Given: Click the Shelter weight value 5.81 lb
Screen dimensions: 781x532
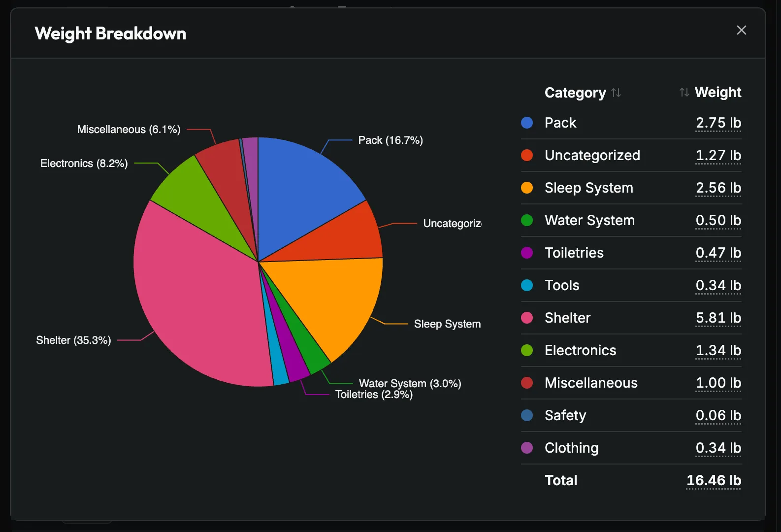Looking at the screenshot, I should [718, 318].
